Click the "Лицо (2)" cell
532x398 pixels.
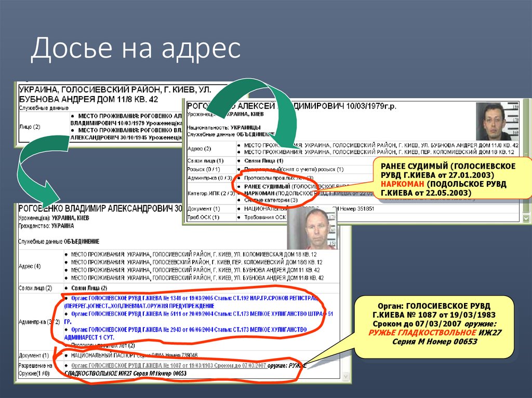(30, 127)
